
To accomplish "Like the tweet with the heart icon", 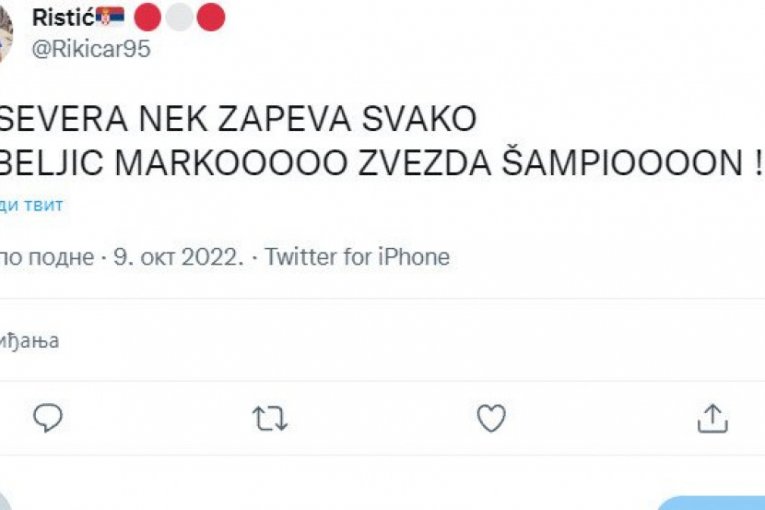I will coord(491,418).
